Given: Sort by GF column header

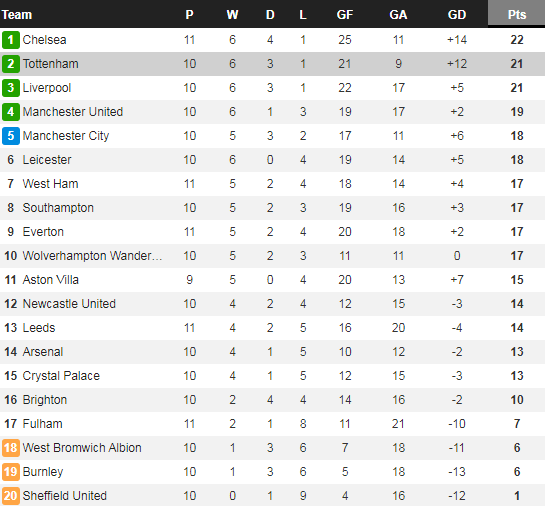Looking at the screenshot, I should (344, 15).
